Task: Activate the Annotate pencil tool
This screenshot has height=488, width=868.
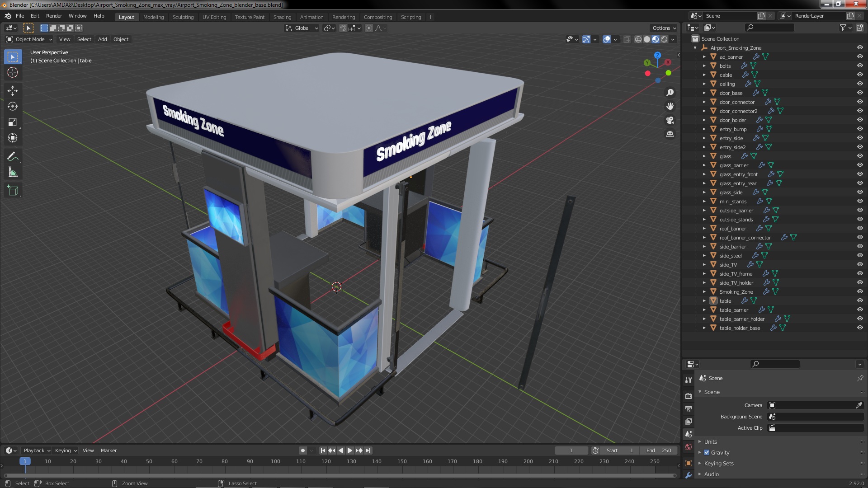Action: 13,157
